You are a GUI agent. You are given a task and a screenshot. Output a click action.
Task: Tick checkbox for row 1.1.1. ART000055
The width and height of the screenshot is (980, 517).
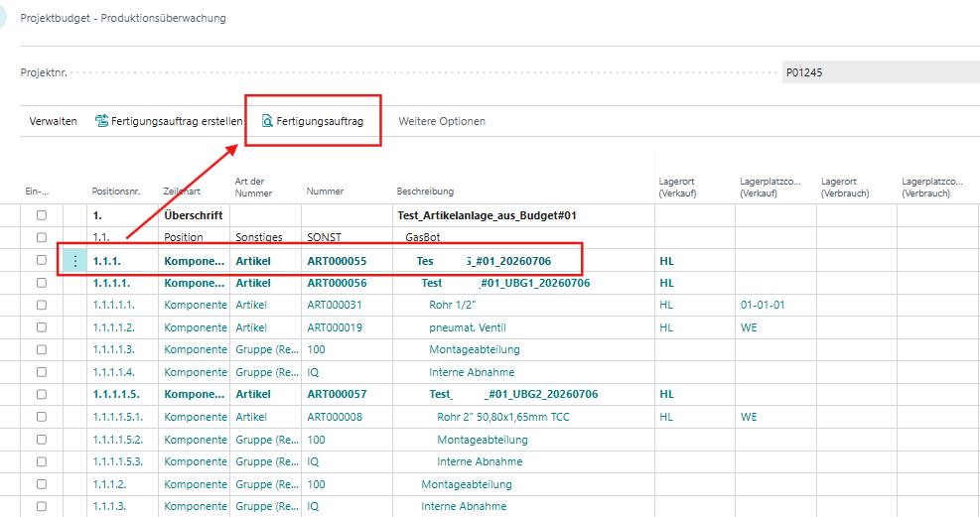[x=42, y=260]
